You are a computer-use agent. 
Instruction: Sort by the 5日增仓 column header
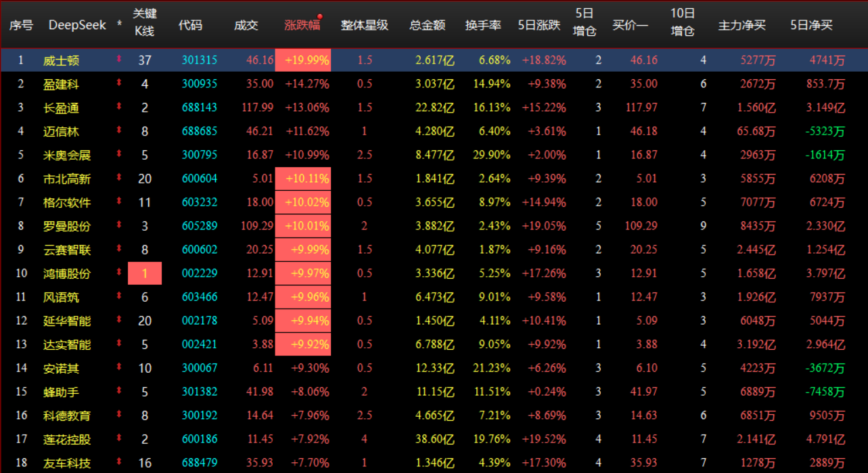pyautogui.click(x=585, y=22)
